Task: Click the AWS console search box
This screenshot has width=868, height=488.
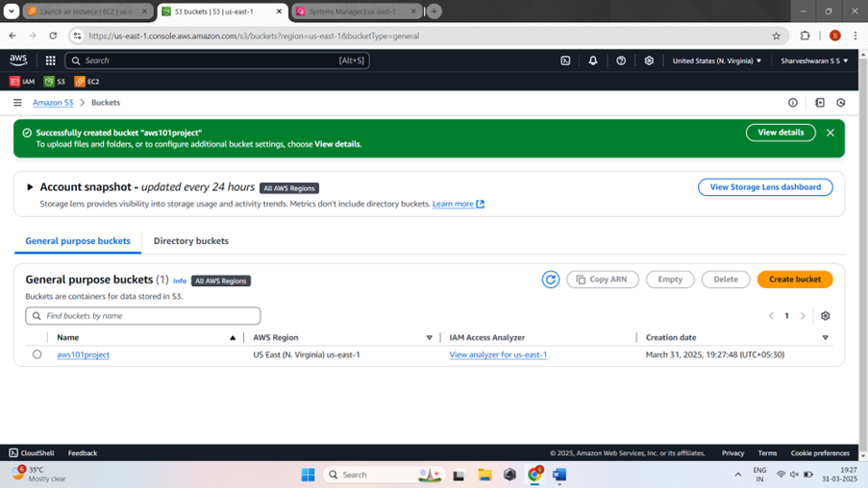Action: [x=217, y=61]
